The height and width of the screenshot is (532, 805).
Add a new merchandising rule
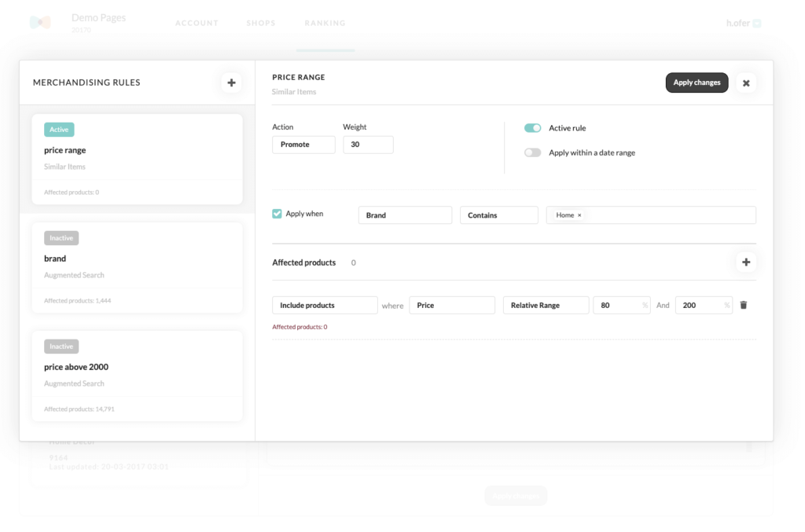coord(232,83)
